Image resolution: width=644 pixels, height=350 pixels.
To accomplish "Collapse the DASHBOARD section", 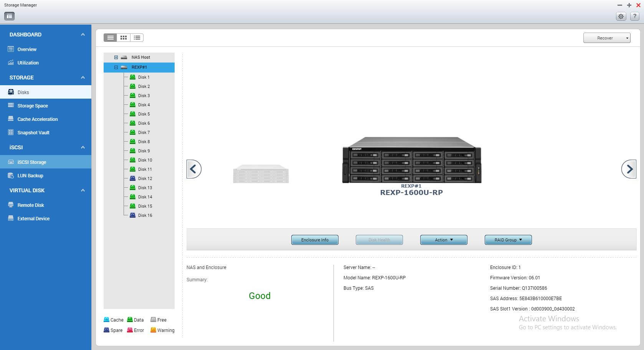I will 83,35.
